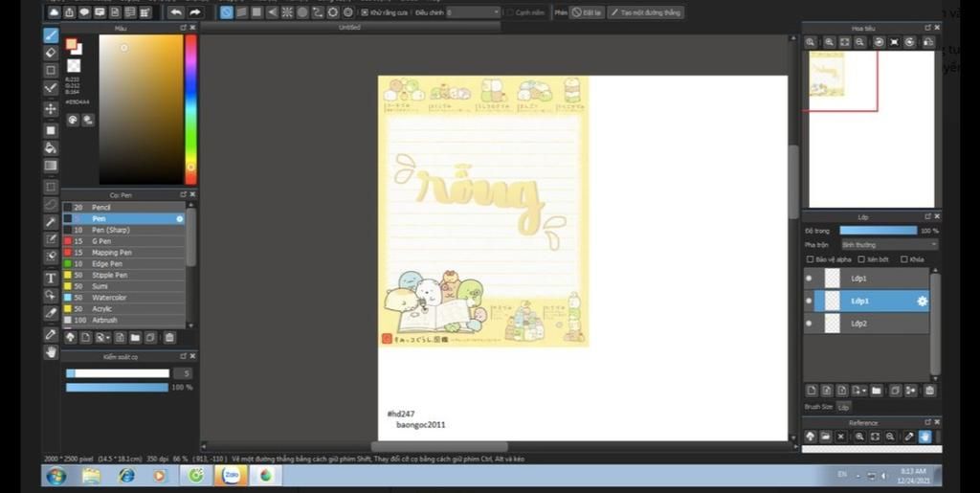Enable the Xén bớt checkbox
This screenshot has height=493, width=980.
coord(861,259)
